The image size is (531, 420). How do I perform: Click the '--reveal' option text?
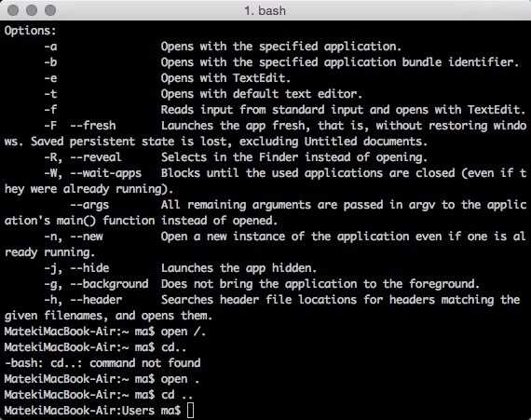[96, 157]
